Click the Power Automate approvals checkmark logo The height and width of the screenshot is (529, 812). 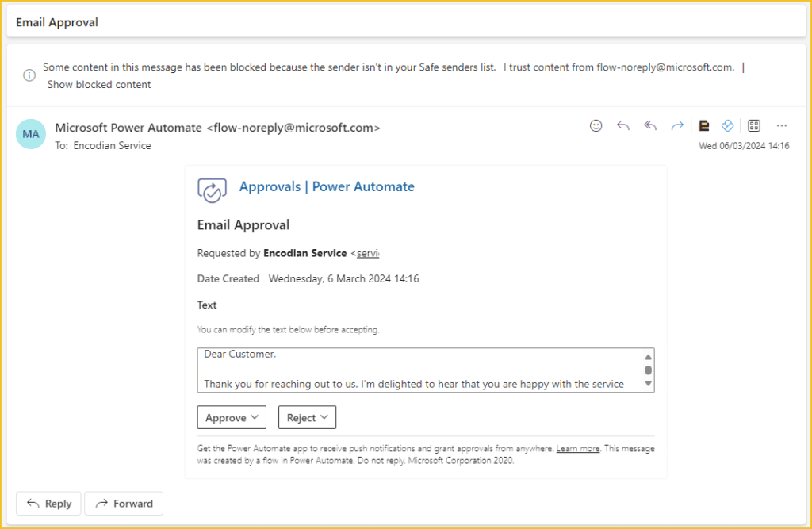click(x=209, y=190)
